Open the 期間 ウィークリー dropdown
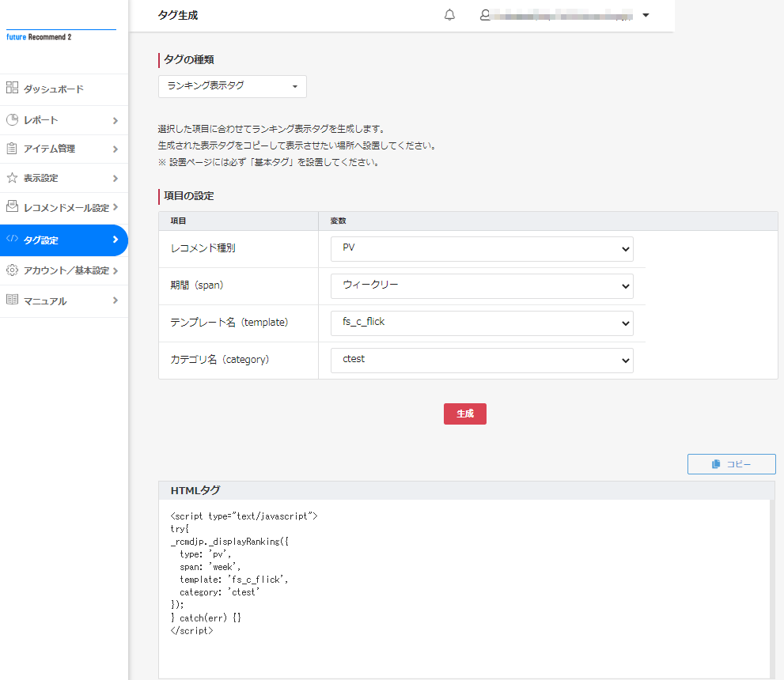Screen dimensions: 784x680 point(482,285)
